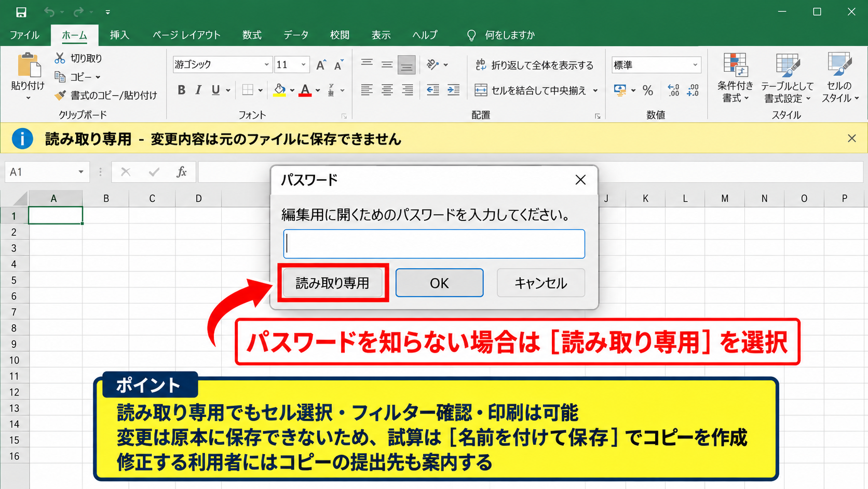Open the font name dropdown 游ゴシック
Viewport: 868px width, 489px height.
[266, 65]
